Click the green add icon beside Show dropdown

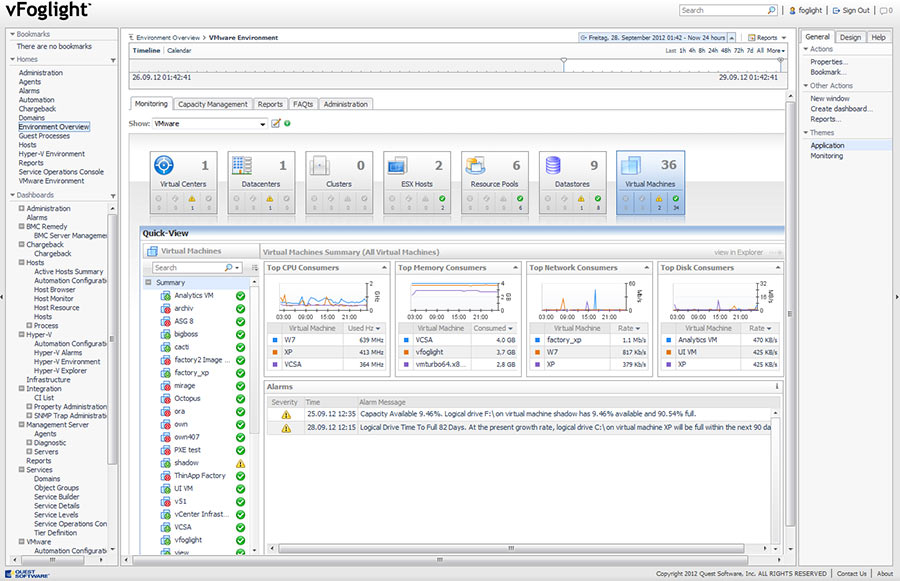(287, 123)
